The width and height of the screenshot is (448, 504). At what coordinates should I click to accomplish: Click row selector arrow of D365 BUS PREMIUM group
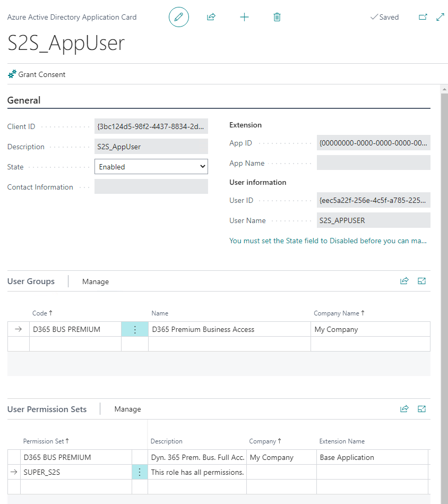(18, 329)
